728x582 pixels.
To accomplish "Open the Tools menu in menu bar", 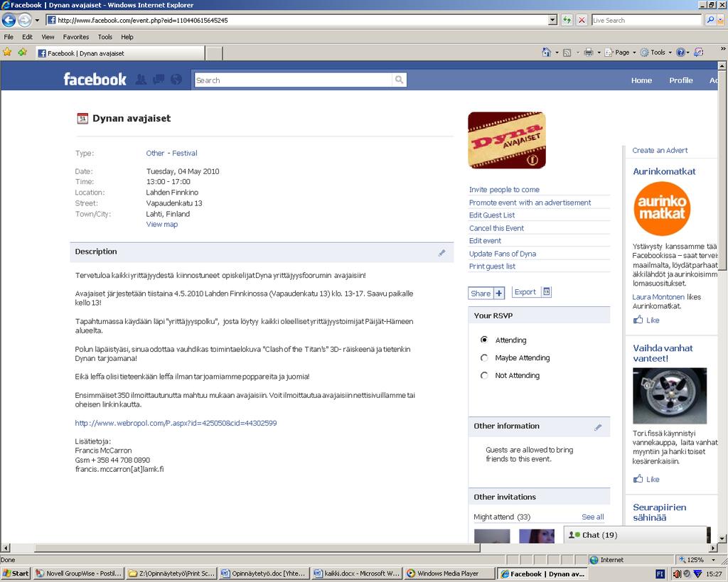I will pos(105,37).
